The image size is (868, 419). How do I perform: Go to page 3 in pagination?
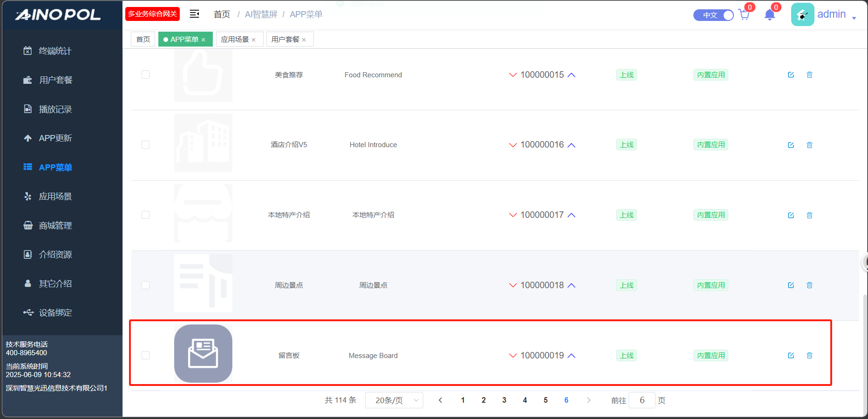click(x=504, y=400)
